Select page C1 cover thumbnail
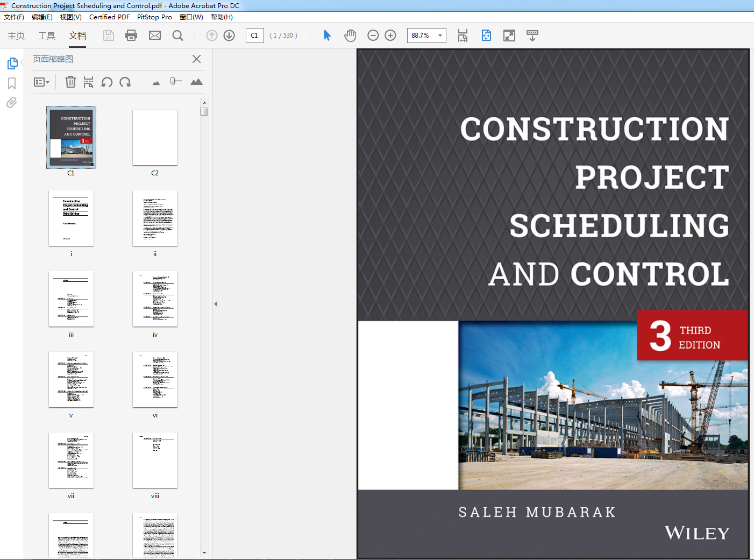 [x=71, y=137]
